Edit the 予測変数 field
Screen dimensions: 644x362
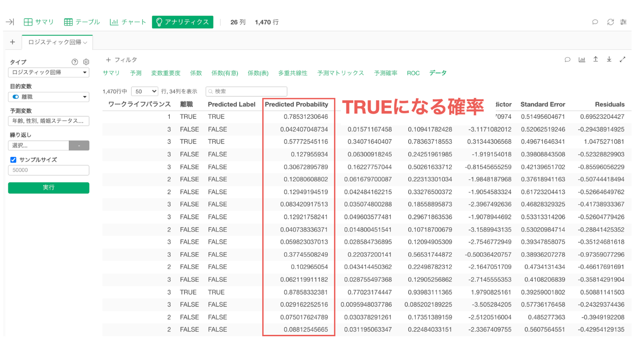[49, 121]
